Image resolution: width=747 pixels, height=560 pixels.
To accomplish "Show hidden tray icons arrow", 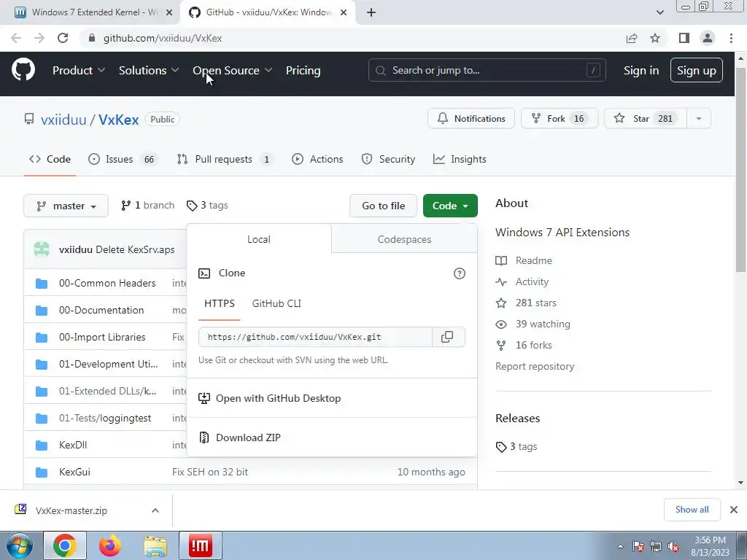I will (x=620, y=547).
